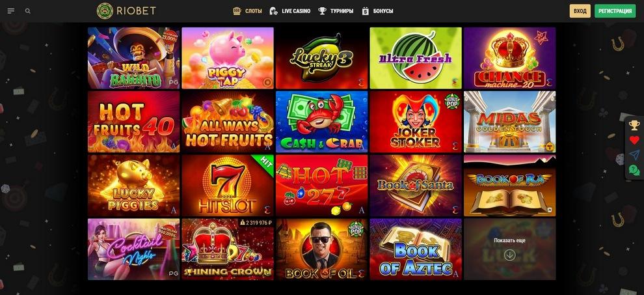Go to Live Casino section
The height and width of the screenshot is (295, 644).
[x=290, y=11]
